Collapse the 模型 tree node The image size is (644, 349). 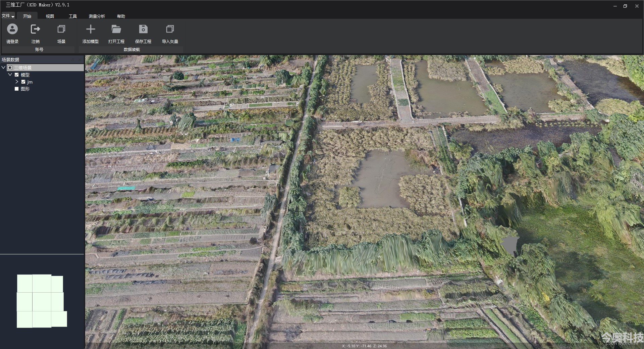pyautogui.click(x=10, y=74)
